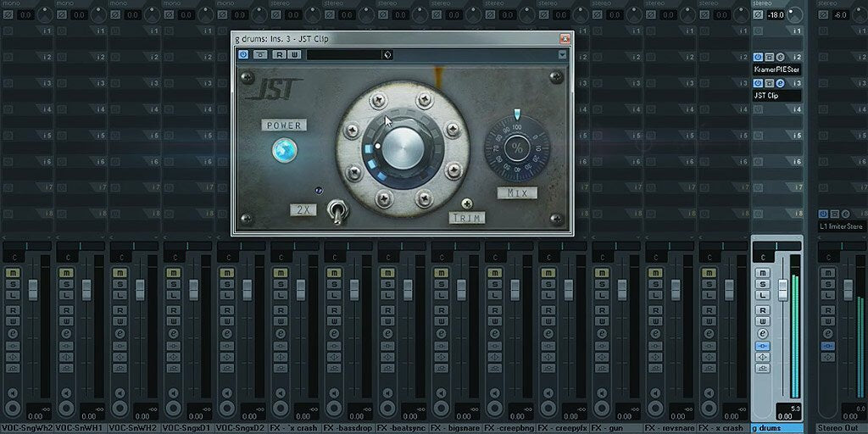Enable Write automation in plugin header

click(x=293, y=55)
